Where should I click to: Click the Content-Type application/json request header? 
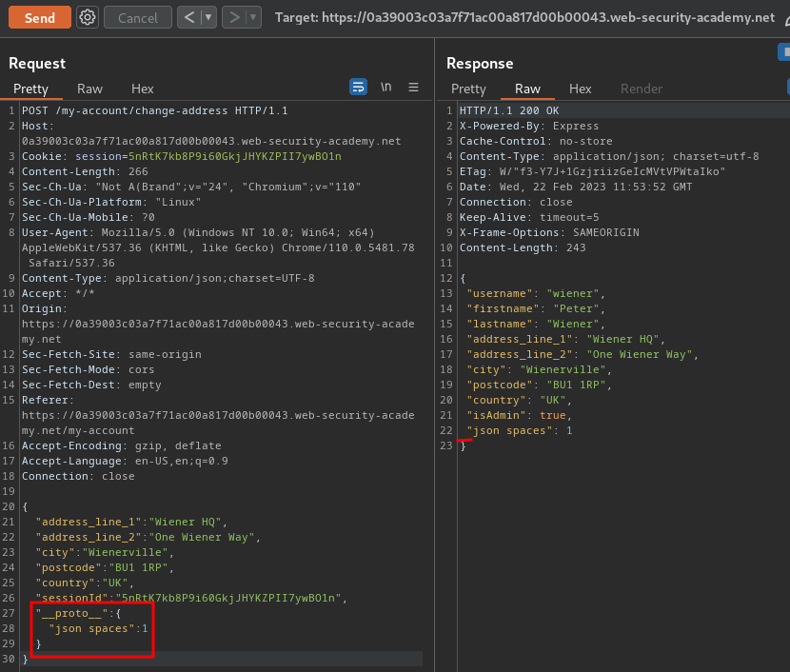tap(168, 278)
